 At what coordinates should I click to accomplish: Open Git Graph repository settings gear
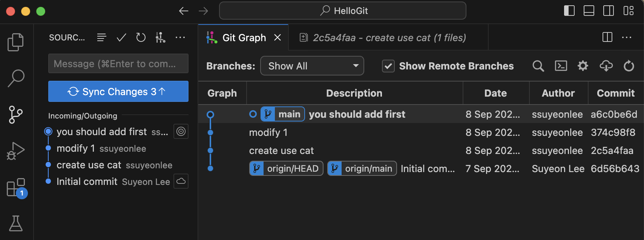coord(583,66)
